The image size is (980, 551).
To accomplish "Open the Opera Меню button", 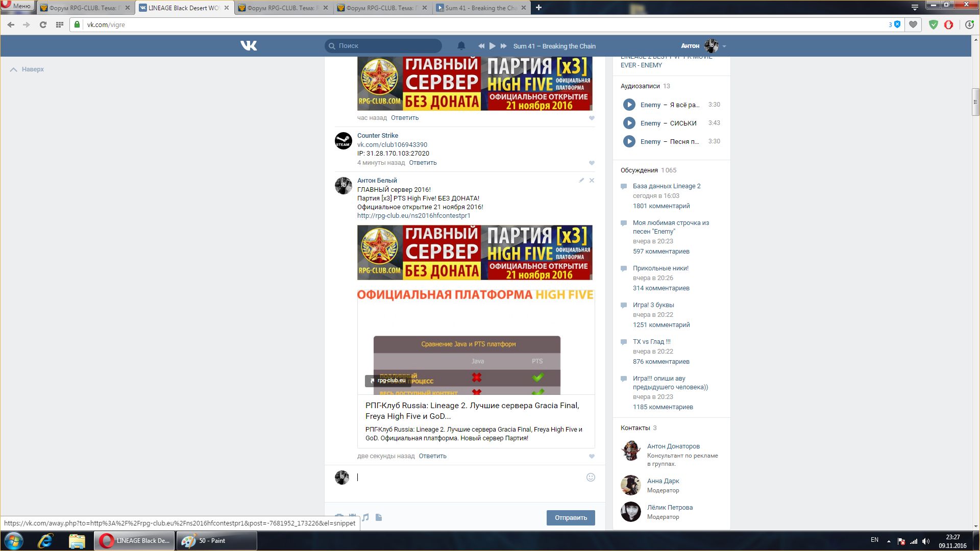I will (17, 6).
